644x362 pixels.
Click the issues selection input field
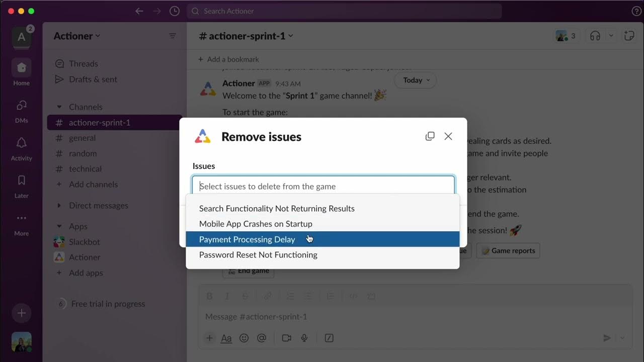click(324, 186)
